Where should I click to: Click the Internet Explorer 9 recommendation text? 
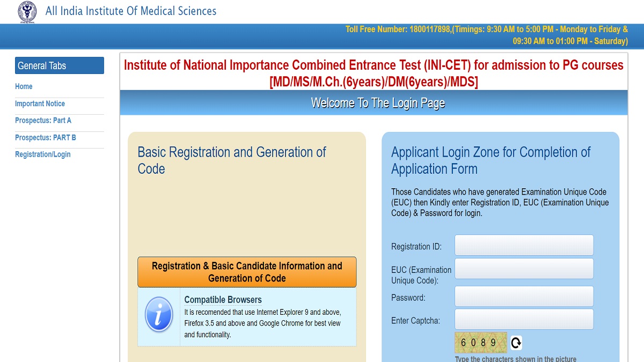click(263, 323)
